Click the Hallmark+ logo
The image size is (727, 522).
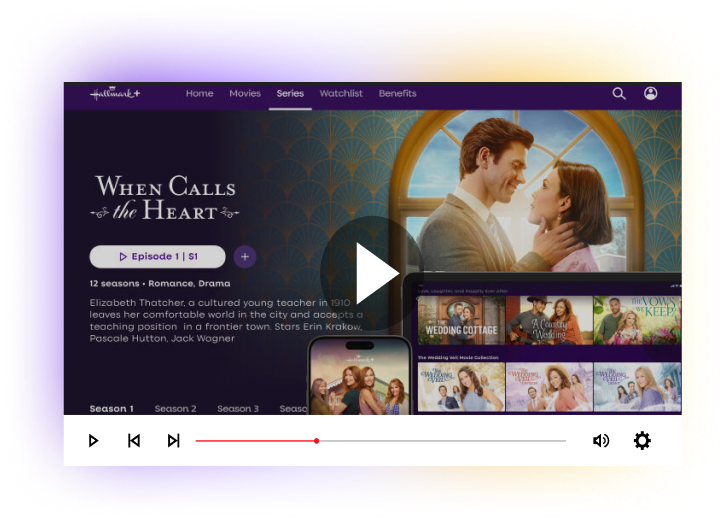(115, 93)
